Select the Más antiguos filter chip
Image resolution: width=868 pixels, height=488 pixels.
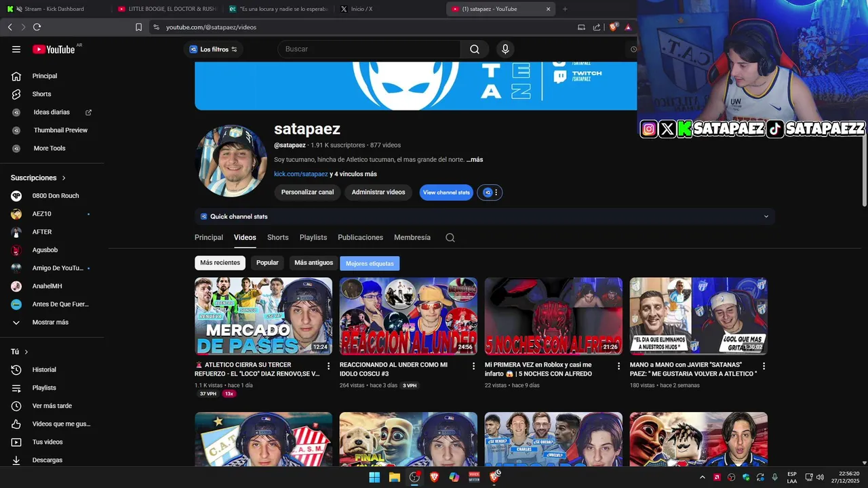(313, 263)
